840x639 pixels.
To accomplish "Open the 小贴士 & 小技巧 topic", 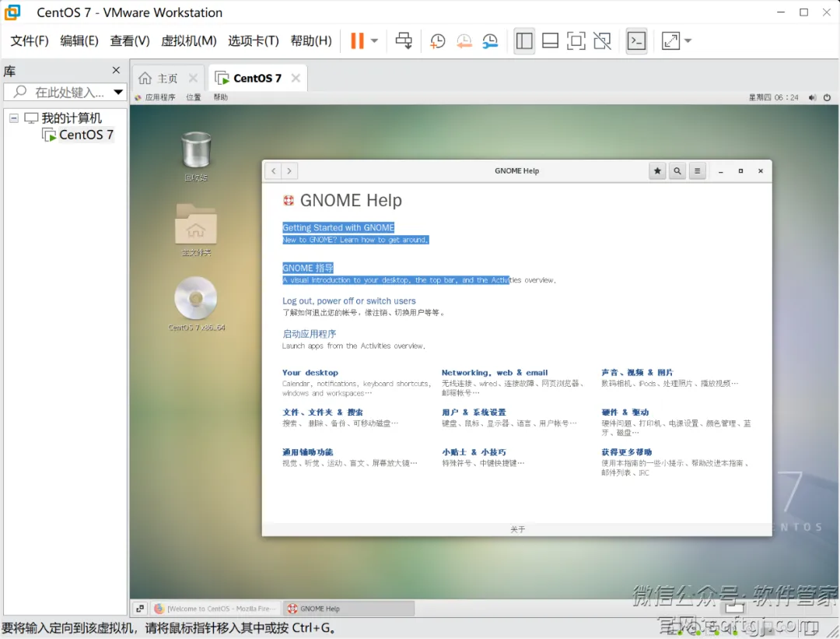I will point(474,452).
